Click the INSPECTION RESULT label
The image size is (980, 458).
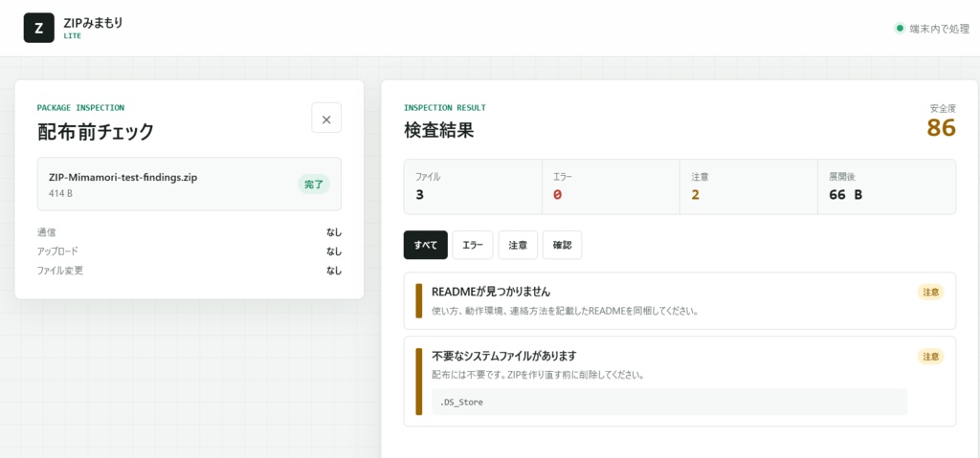pyautogui.click(x=445, y=107)
